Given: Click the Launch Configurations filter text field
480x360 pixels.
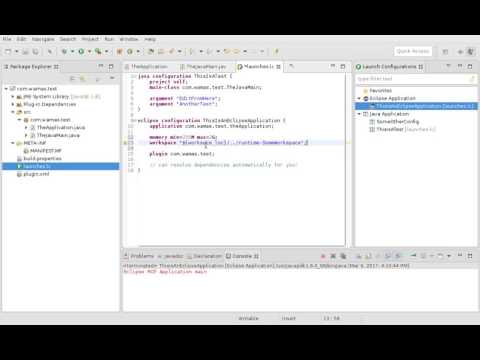Looking at the screenshot, I should (416, 79).
